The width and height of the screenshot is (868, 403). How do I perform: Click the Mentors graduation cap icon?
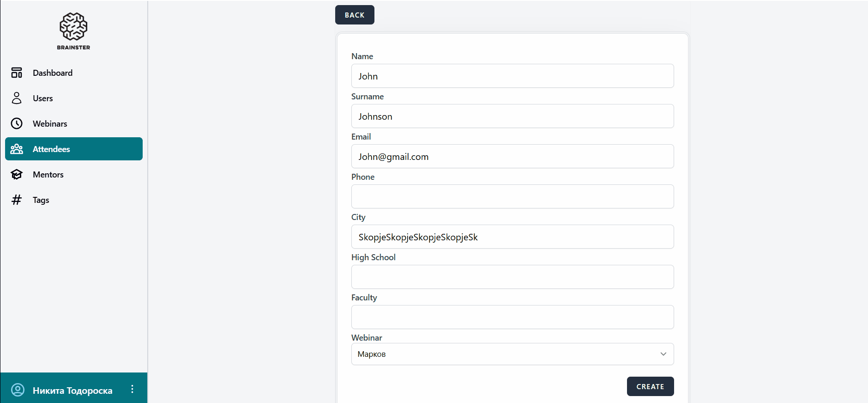click(x=17, y=174)
